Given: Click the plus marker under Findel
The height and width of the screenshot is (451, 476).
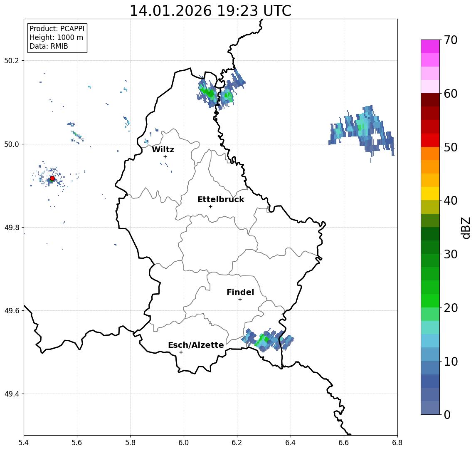Looking at the screenshot, I should tap(240, 300).
